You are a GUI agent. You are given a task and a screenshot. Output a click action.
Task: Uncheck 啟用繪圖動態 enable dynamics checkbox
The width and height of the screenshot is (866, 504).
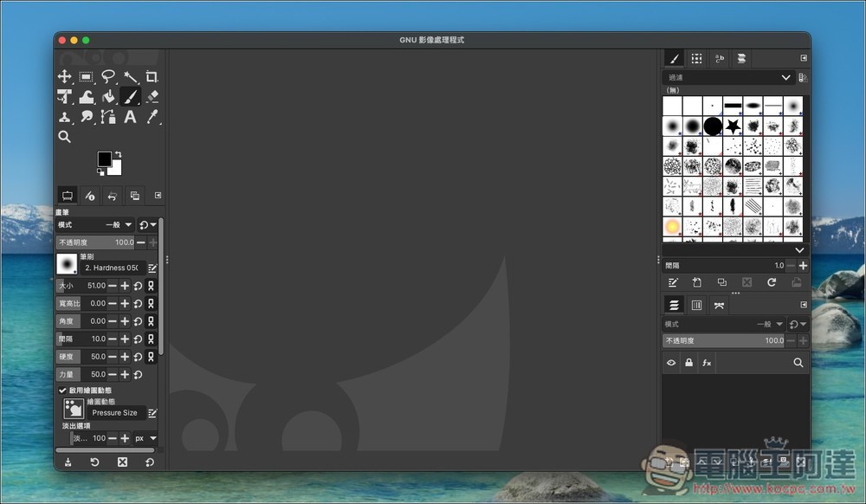(62, 391)
